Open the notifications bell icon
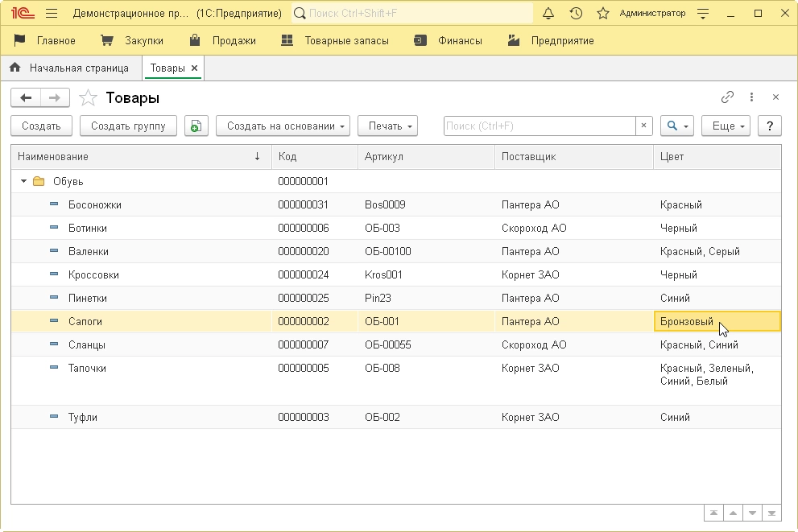 (549, 14)
